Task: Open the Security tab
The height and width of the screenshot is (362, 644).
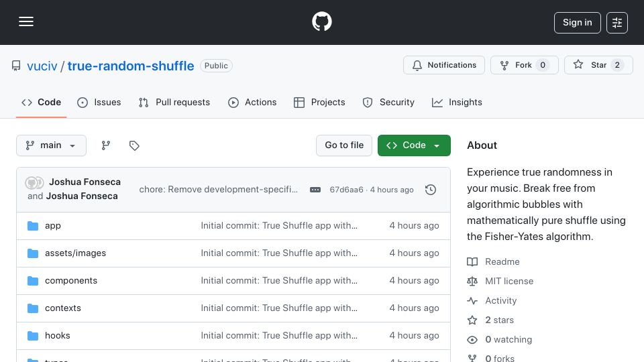Action: coord(388,102)
